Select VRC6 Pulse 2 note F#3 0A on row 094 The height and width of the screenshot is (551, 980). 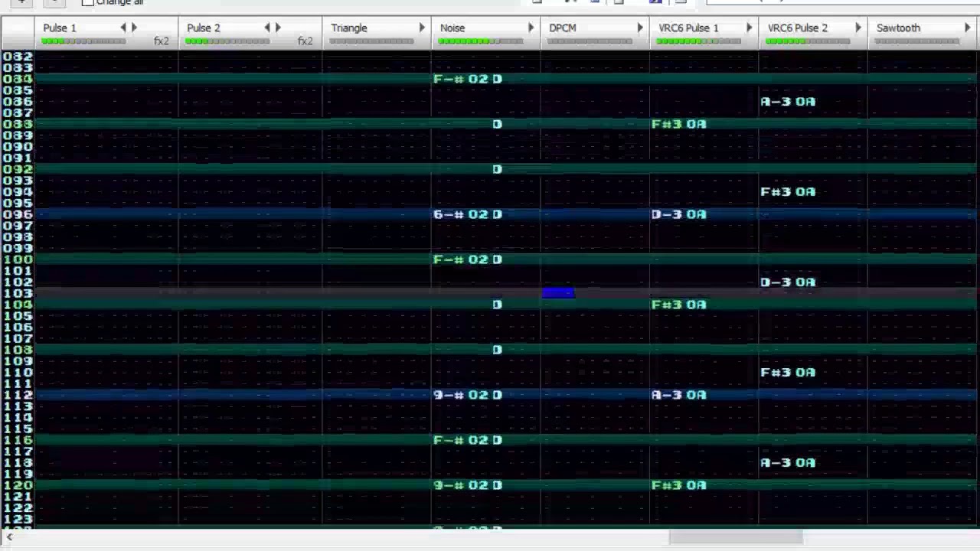point(788,191)
